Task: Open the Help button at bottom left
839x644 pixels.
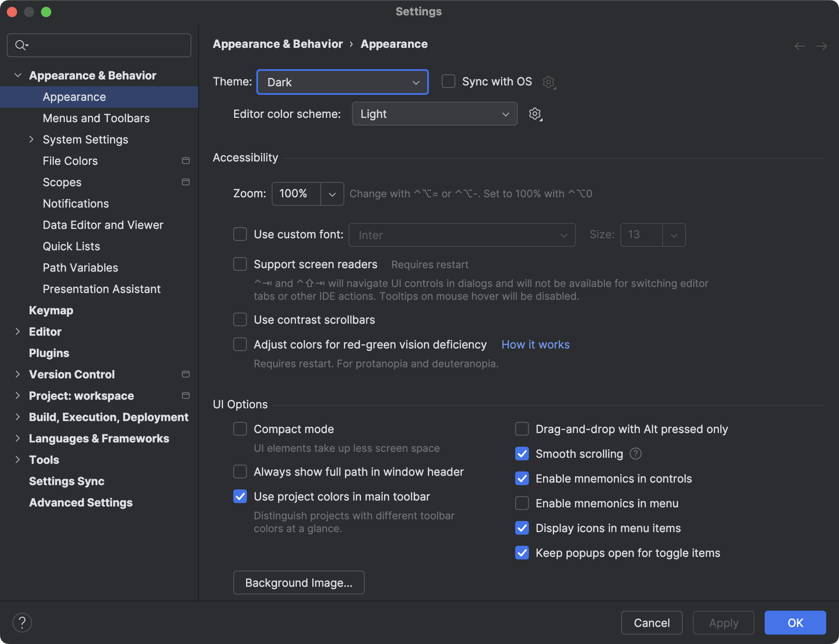Action: click(22, 623)
